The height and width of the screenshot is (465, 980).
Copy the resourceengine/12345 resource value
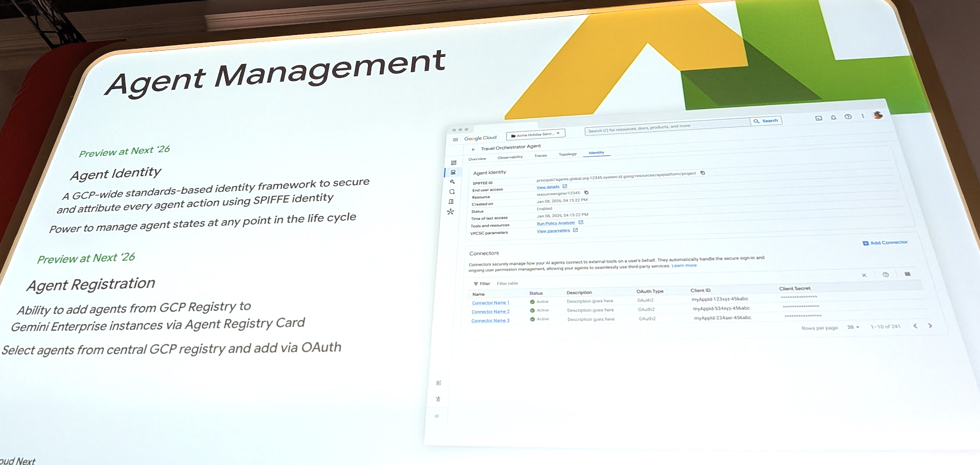pos(586,193)
